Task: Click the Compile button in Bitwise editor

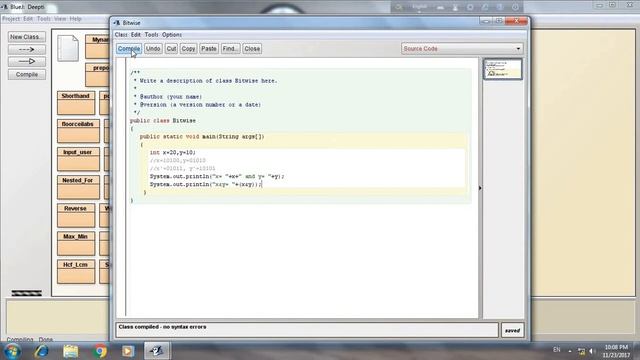Action: [129, 49]
